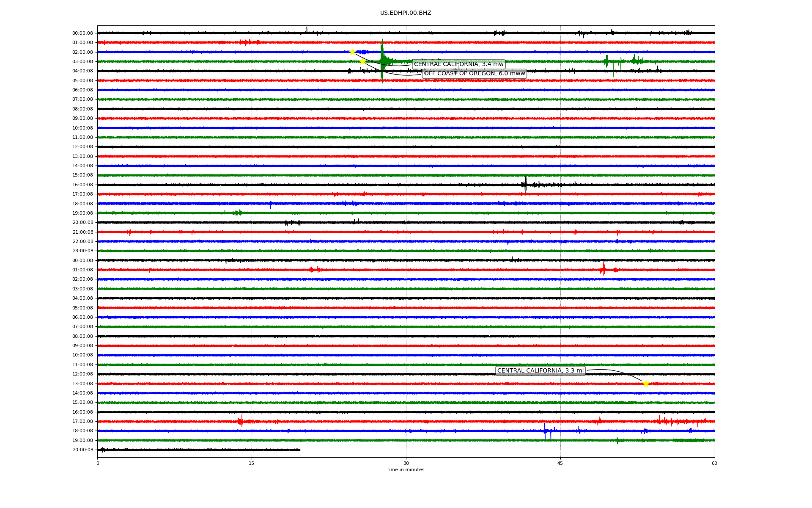
Task: Click the 15 tick label on x-axis
Action: click(252, 463)
